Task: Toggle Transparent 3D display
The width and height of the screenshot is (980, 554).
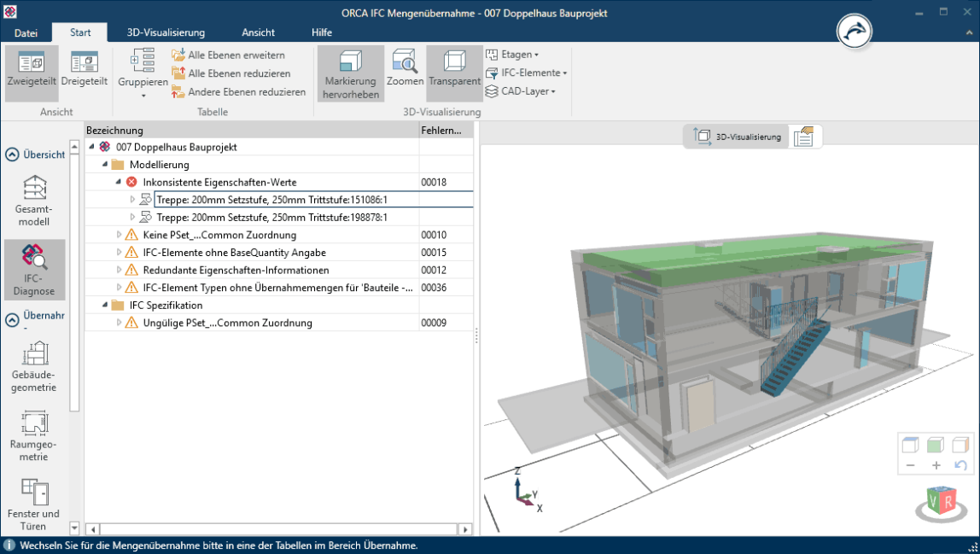Action: [454, 73]
